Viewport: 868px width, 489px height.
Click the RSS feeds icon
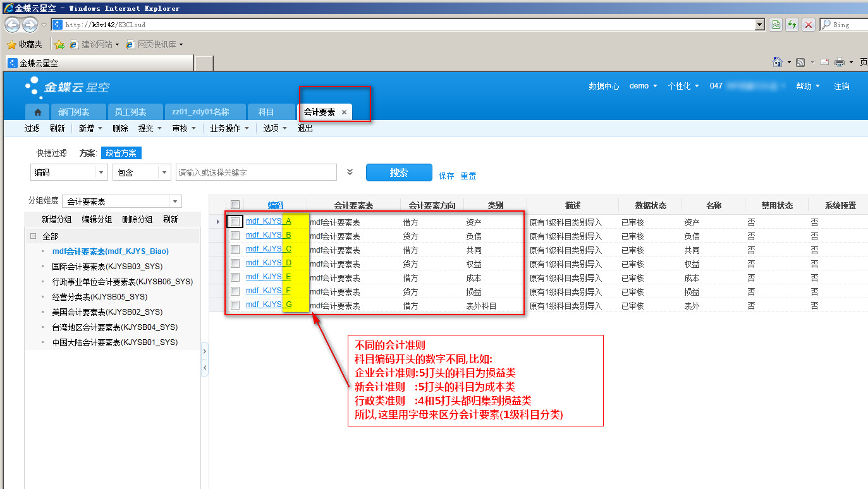pyautogui.click(x=800, y=63)
